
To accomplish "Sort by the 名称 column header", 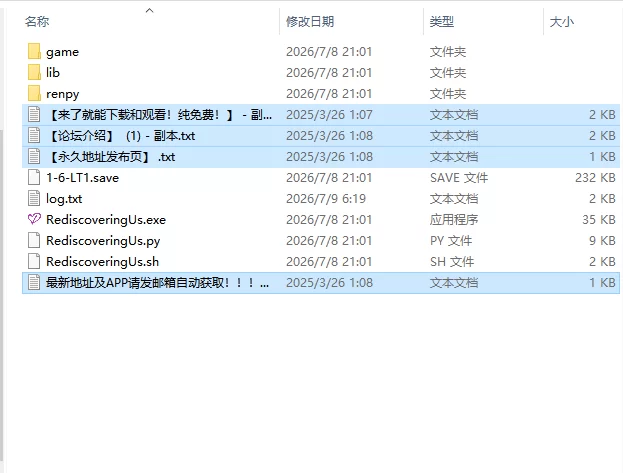I will coord(37,21).
